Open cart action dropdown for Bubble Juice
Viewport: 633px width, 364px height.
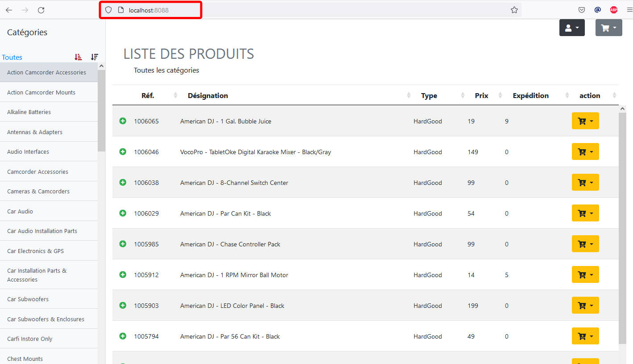tap(585, 121)
